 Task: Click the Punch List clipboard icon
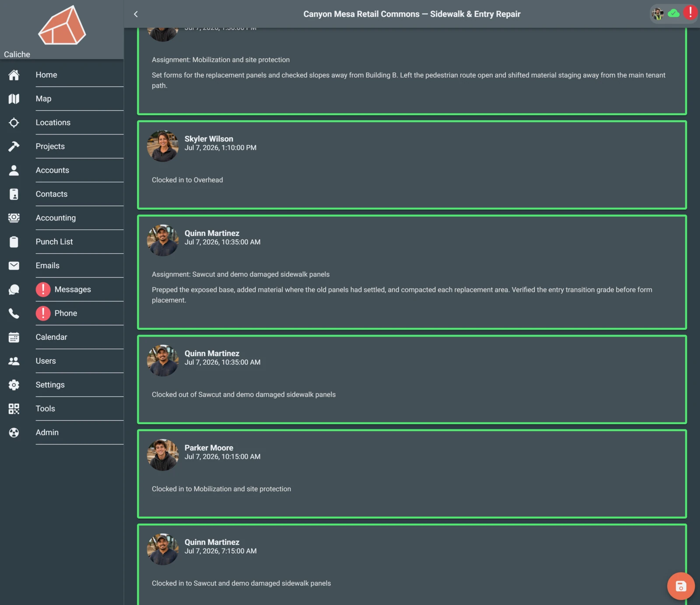[14, 242]
